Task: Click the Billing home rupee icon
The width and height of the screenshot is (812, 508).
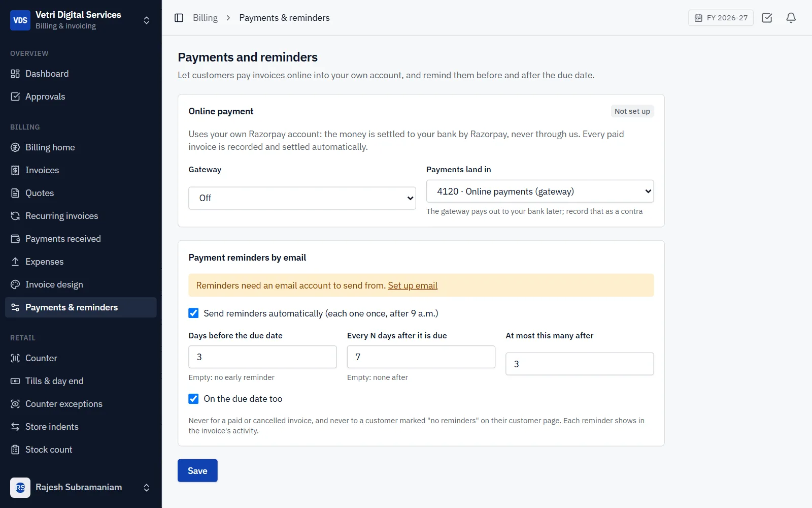Action: coord(15,147)
